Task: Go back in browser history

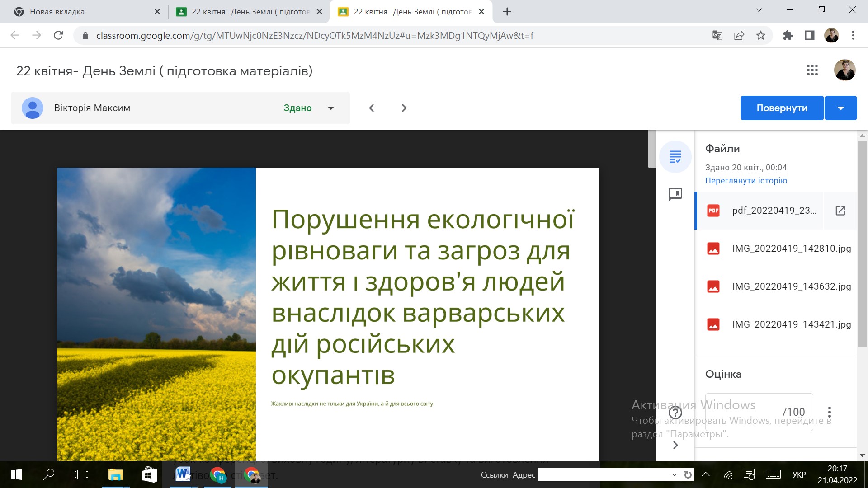Action: [15, 35]
